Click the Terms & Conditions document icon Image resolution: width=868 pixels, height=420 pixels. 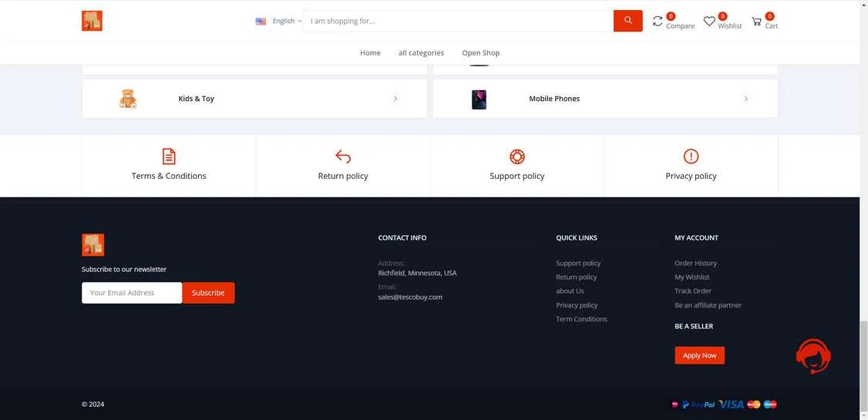[x=169, y=156]
